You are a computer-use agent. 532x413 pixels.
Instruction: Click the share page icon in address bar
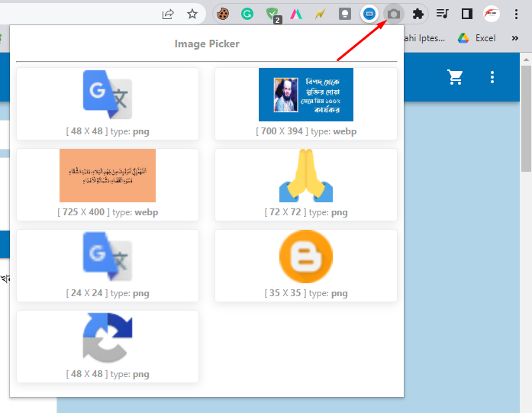tap(168, 14)
